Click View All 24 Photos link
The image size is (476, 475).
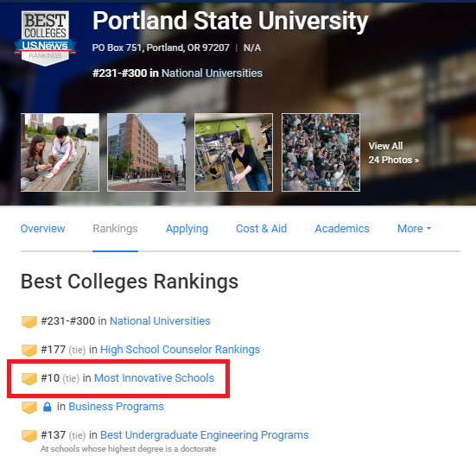point(393,153)
